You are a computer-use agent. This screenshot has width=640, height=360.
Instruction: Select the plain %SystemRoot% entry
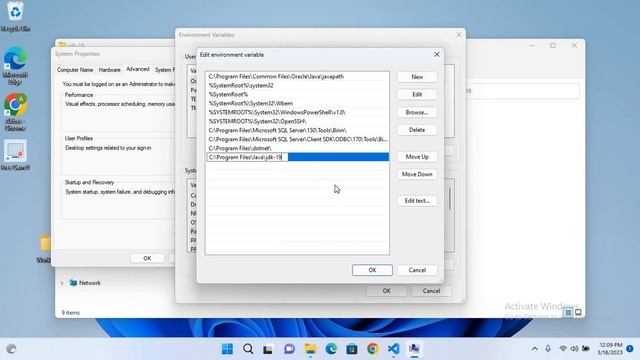click(x=297, y=94)
